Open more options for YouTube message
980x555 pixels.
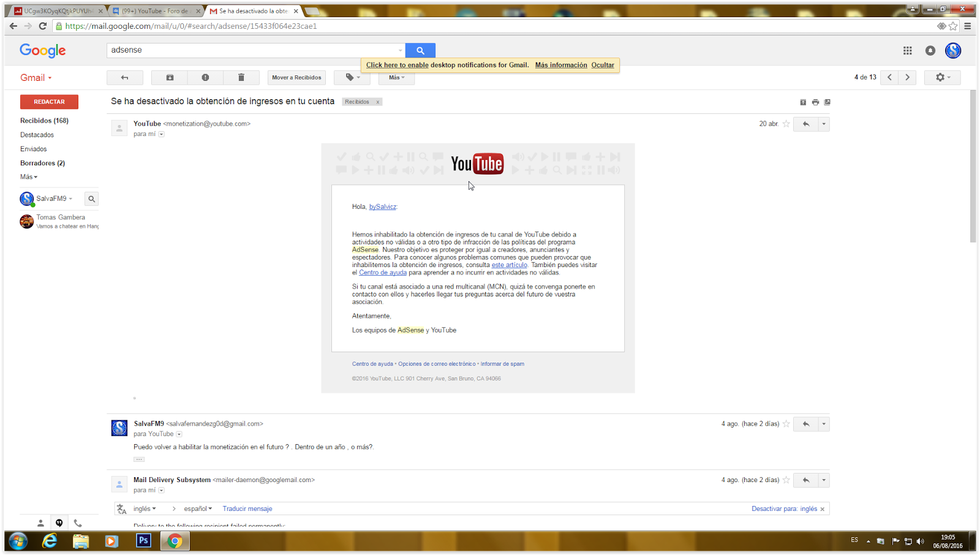824,124
